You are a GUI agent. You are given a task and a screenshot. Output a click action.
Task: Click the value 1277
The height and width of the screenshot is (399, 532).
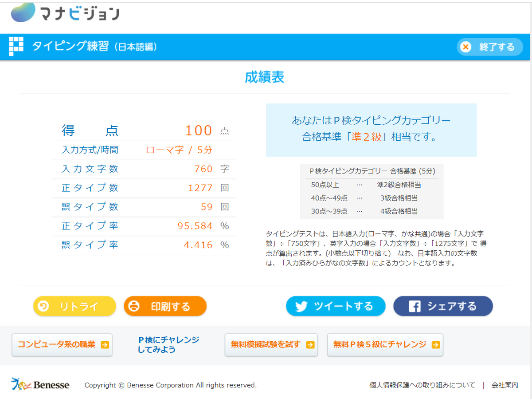tap(200, 188)
